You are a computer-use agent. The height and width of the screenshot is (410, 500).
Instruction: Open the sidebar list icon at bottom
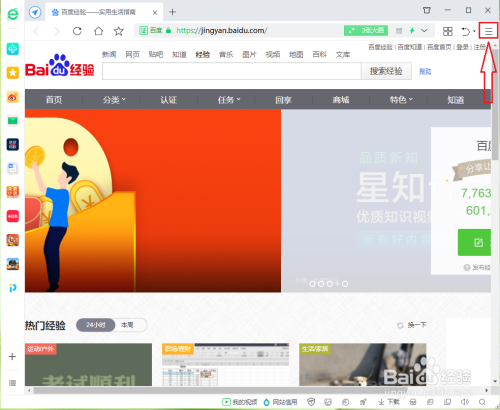coord(12,383)
